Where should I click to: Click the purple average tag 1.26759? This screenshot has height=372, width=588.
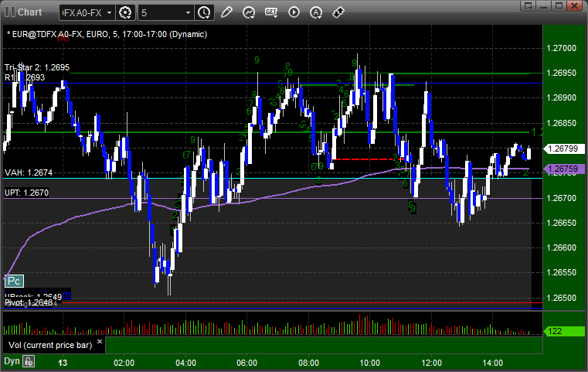click(564, 169)
